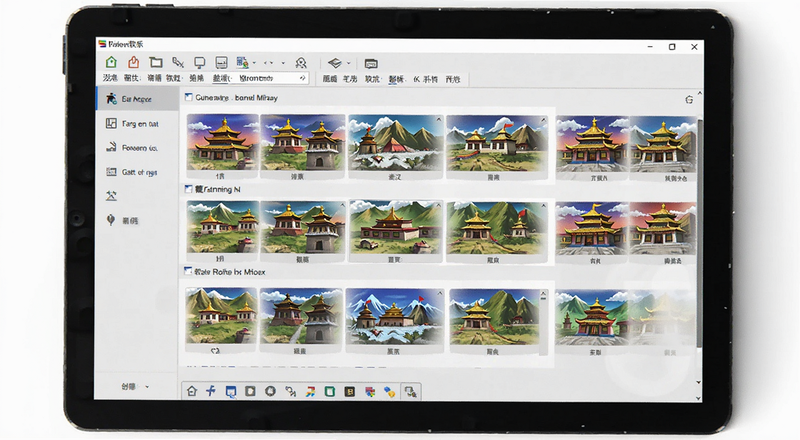The height and width of the screenshot is (440, 800).
Task: Expand the dropdown arrow next to layers icon
Action: [348, 63]
